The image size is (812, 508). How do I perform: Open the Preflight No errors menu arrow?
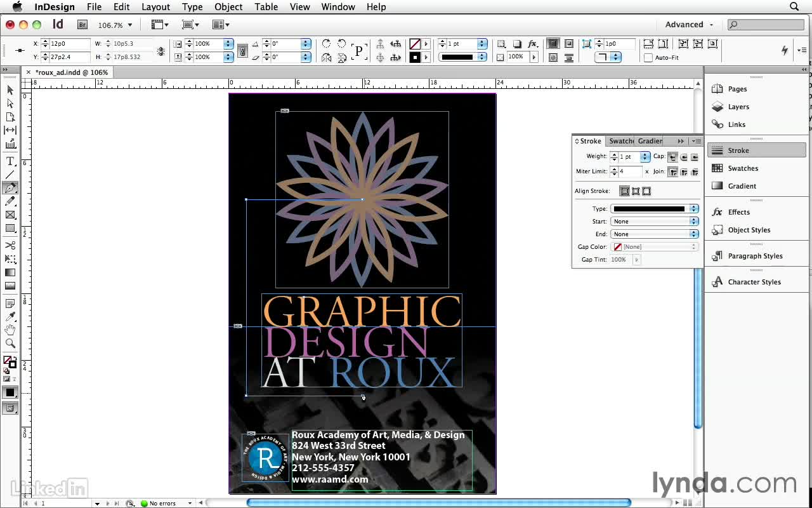[189, 504]
